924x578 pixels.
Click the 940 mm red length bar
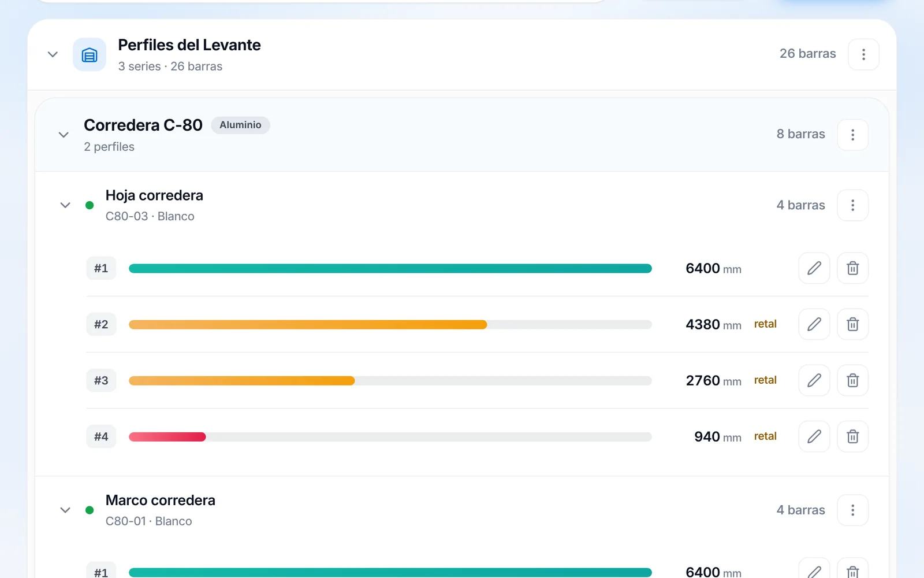click(x=167, y=436)
